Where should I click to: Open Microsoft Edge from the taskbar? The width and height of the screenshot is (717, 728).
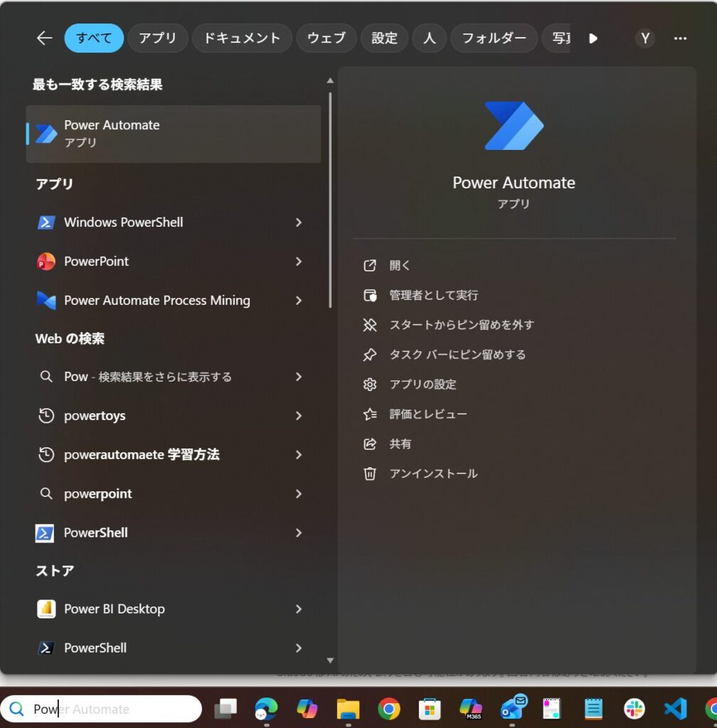tap(266, 709)
